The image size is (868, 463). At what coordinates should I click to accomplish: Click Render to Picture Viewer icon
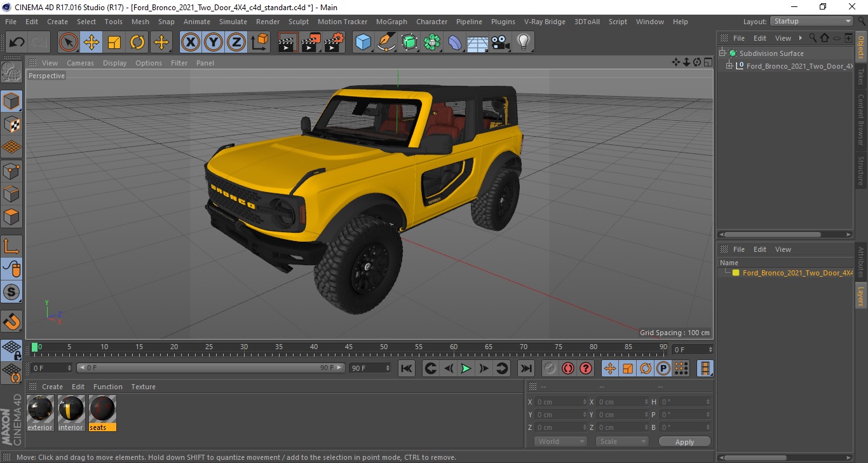pos(311,43)
